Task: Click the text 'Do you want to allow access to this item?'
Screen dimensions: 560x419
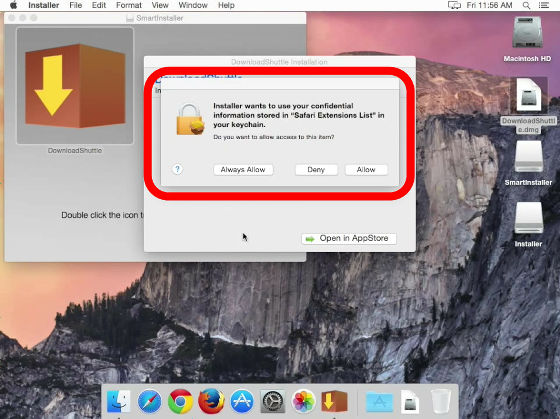Action: click(x=274, y=137)
